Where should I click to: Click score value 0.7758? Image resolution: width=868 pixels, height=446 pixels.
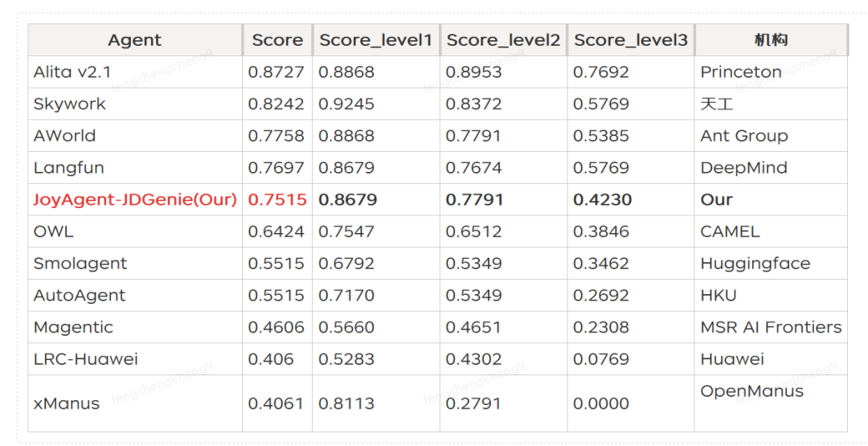coord(276,136)
